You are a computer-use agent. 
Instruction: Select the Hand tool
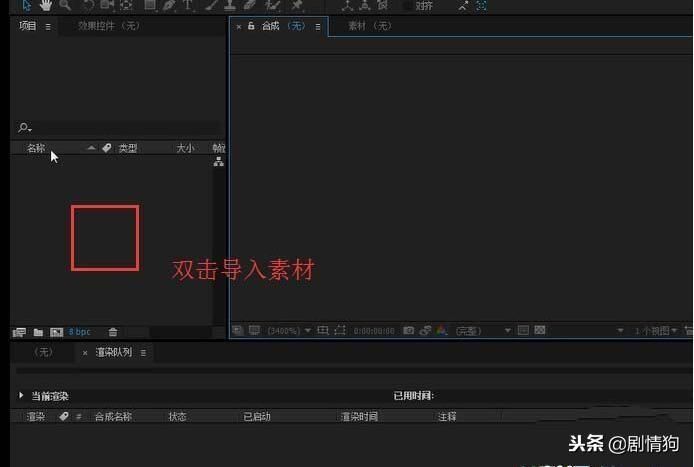[x=46, y=5]
